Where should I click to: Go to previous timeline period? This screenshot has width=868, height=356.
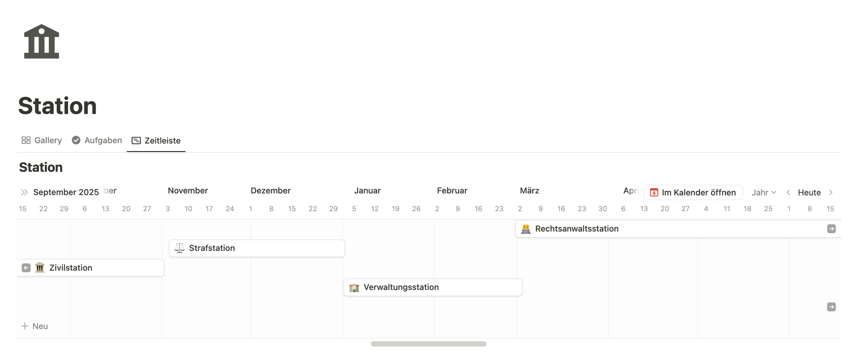788,192
